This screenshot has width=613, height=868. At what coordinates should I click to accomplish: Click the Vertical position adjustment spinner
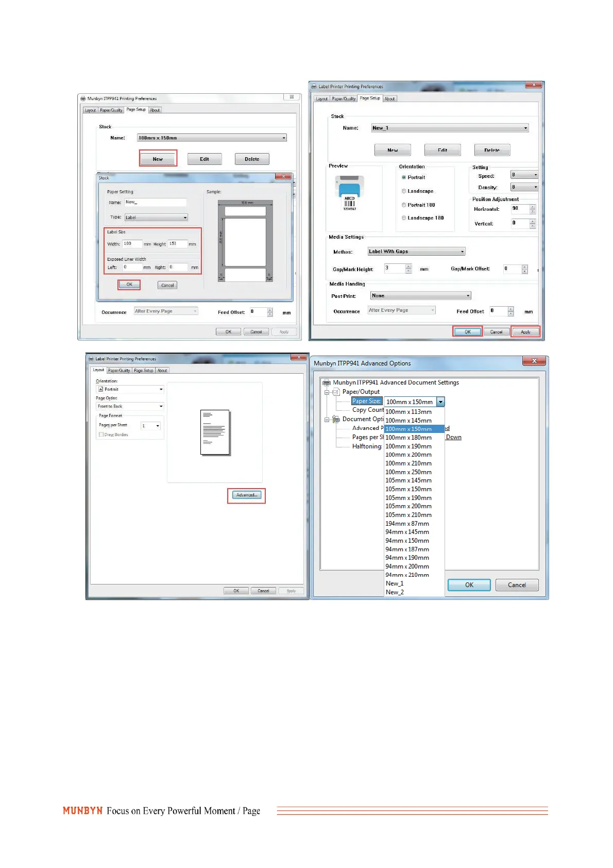point(523,223)
